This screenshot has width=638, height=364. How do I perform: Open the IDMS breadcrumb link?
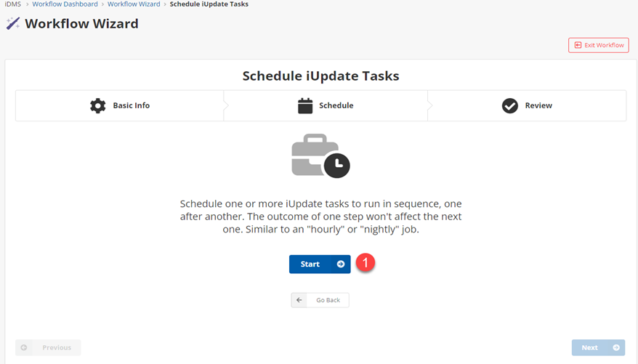(12, 4)
